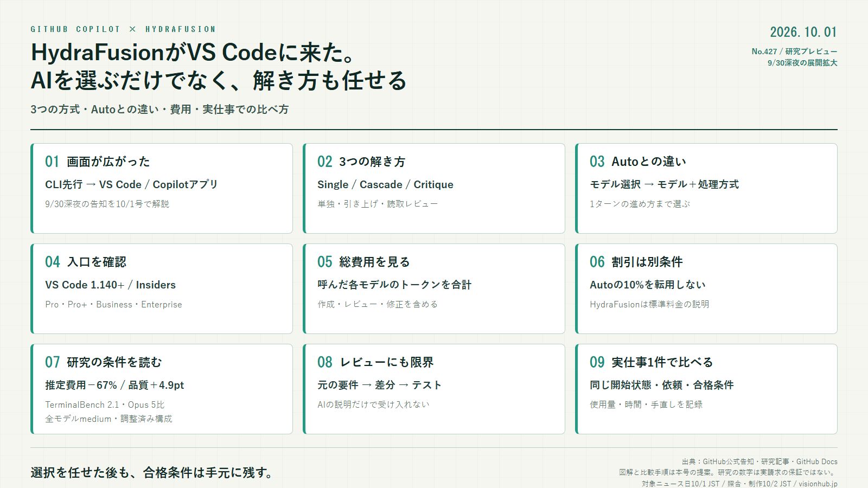Click the text 9/30深夜の展開拡大
The image size is (868, 488).
point(802,63)
